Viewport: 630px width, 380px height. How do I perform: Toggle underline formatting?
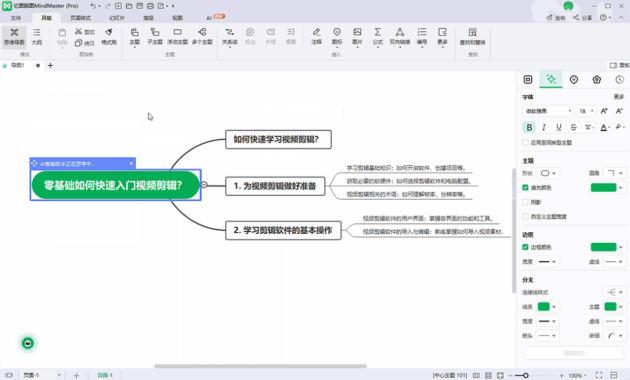point(558,127)
